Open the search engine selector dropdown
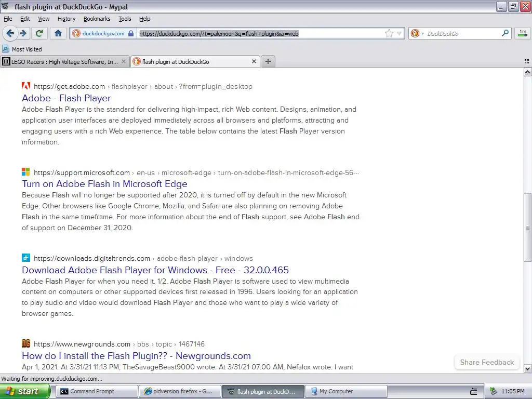This screenshot has width=532, height=399. (x=417, y=33)
